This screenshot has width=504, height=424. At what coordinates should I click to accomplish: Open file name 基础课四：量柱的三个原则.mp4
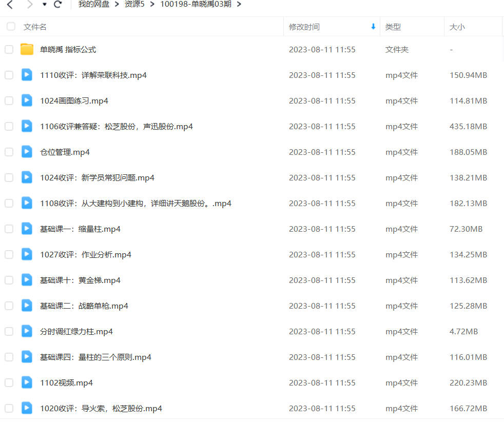(95, 357)
